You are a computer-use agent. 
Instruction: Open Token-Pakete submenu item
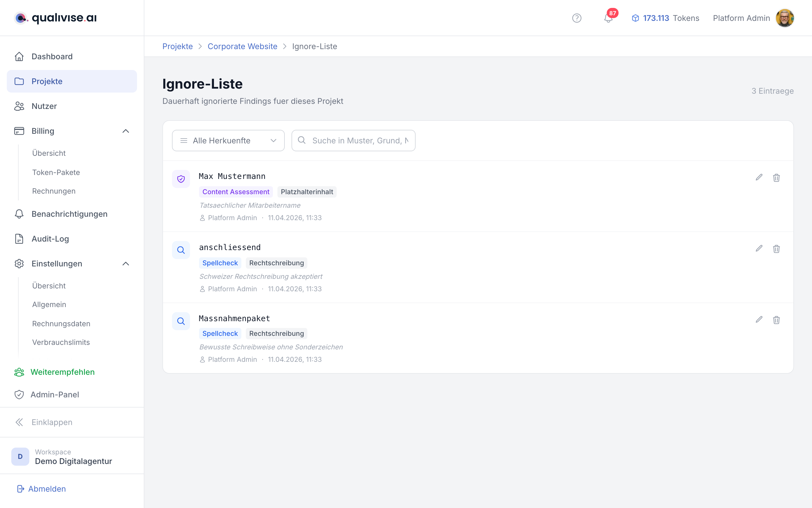click(x=56, y=172)
